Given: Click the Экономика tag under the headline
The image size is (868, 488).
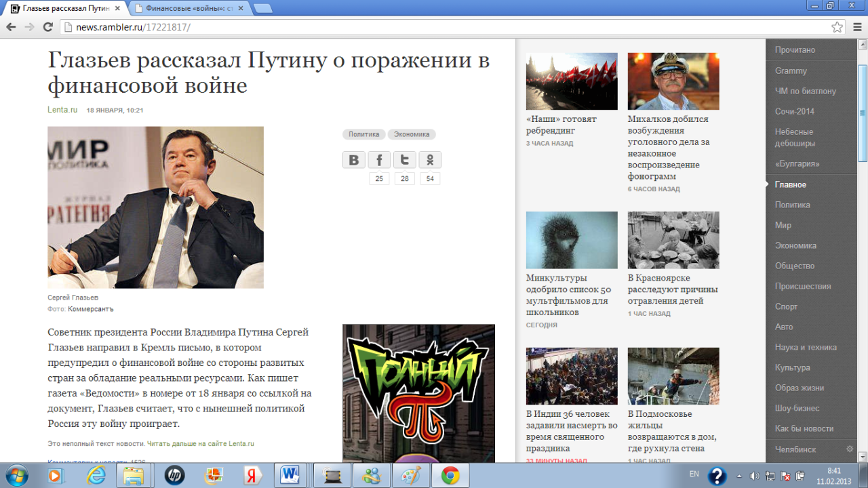Looking at the screenshot, I should point(412,134).
